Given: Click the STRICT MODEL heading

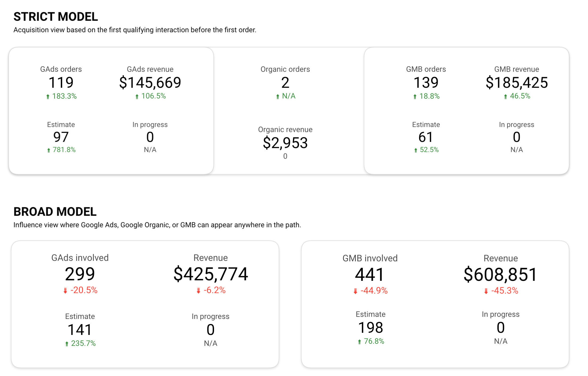Looking at the screenshot, I should click(x=56, y=17).
